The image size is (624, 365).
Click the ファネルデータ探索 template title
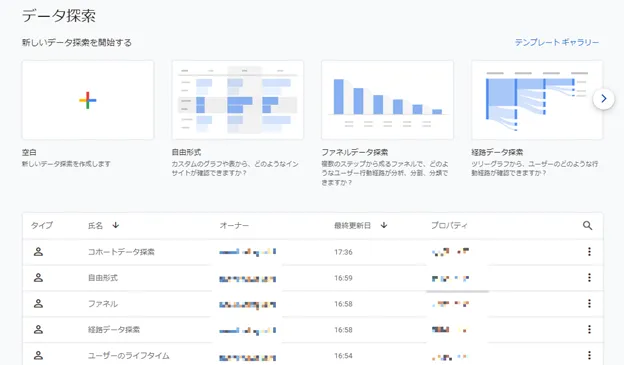point(355,152)
